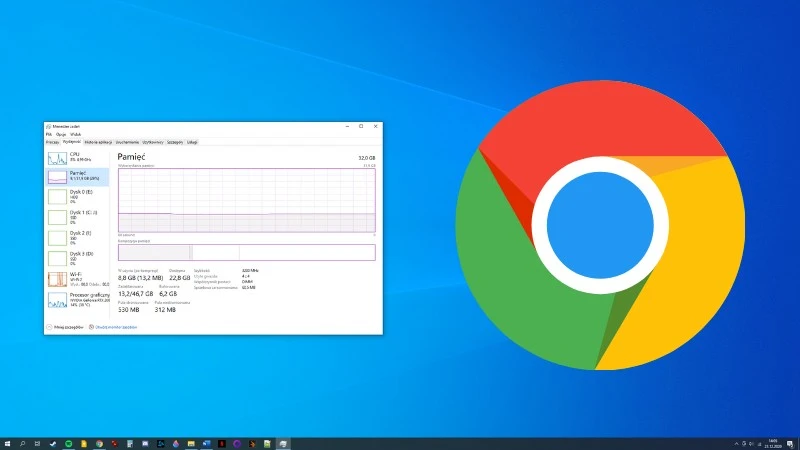Select CPU in the performance sidebar

78,158
